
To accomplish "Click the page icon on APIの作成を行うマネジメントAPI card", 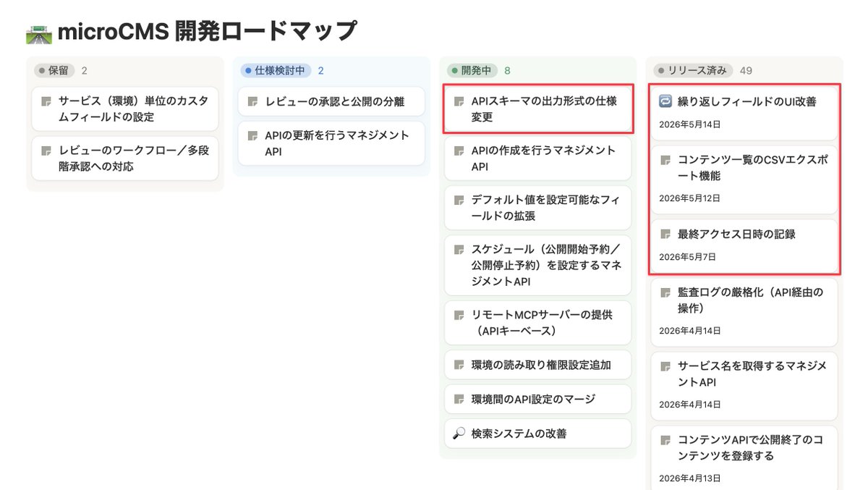I will (459, 151).
